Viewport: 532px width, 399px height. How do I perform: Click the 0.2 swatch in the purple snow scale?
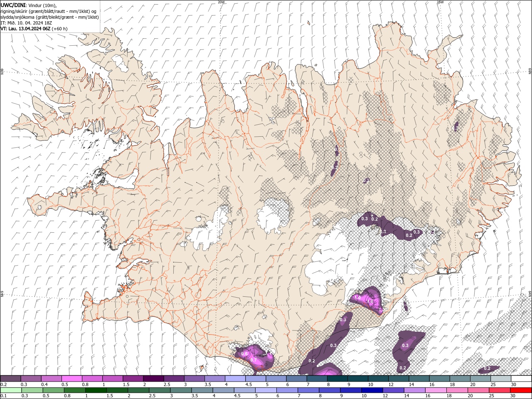(10, 379)
